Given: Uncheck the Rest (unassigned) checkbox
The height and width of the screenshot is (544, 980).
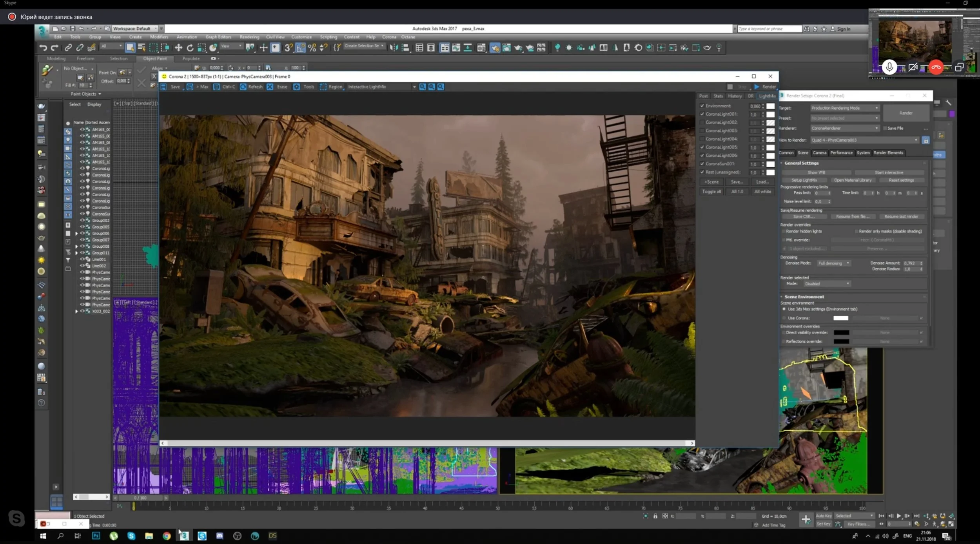Looking at the screenshot, I should pos(702,172).
